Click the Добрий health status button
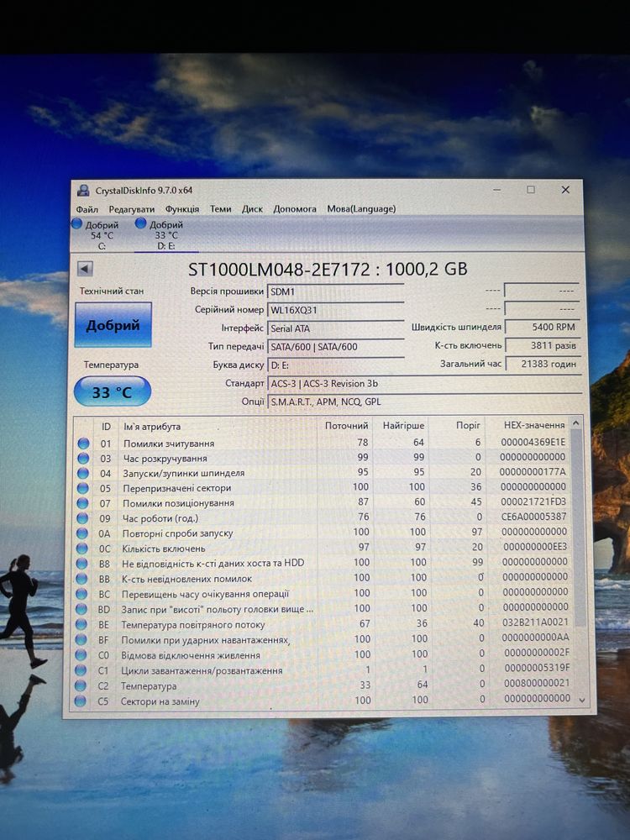Viewport: 630px width, 840px height. tap(113, 324)
